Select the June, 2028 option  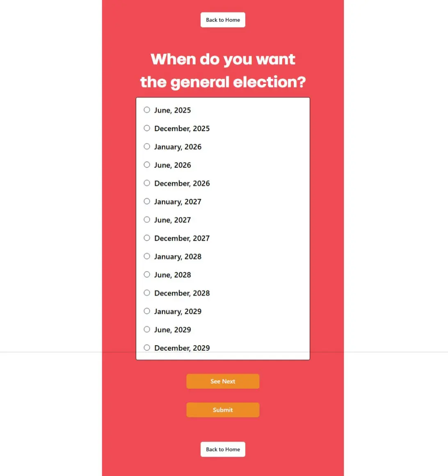tap(147, 274)
